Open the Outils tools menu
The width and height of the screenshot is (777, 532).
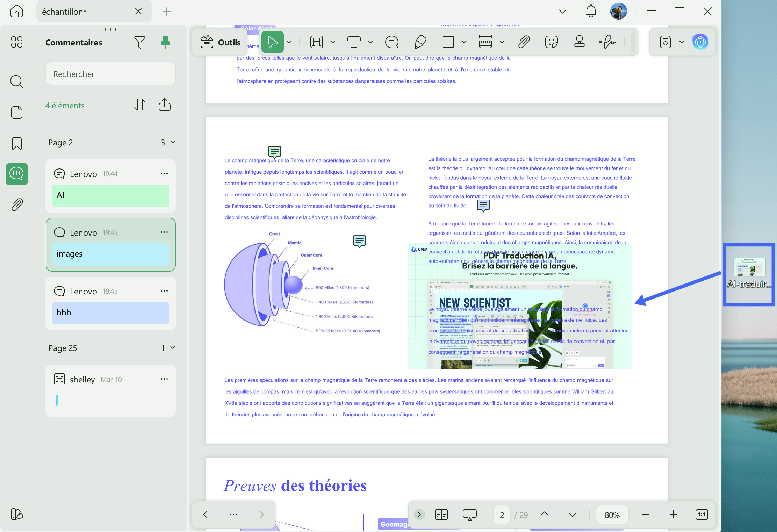tap(221, 42)
